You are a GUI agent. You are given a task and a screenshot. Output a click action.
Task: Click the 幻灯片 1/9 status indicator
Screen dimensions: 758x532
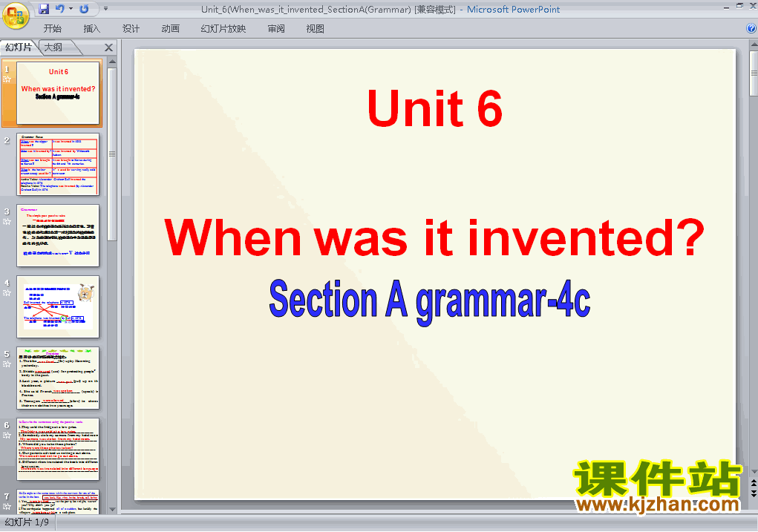(x=27, y=522)
